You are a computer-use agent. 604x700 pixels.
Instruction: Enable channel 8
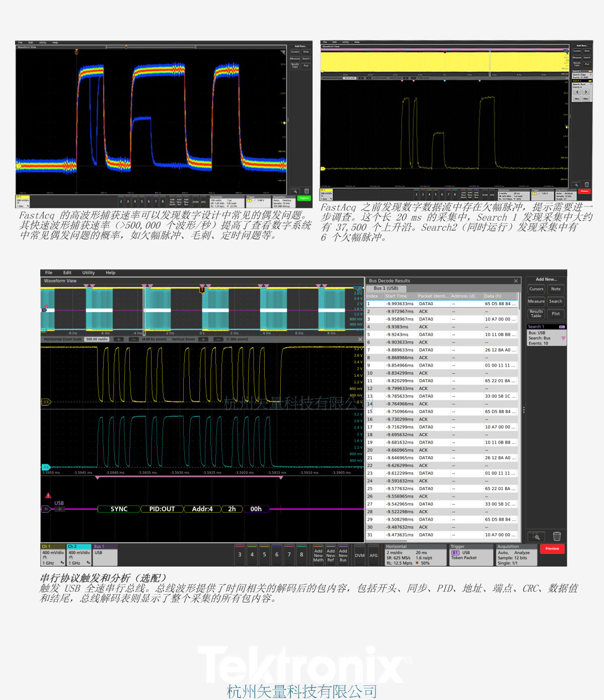click(x=301, y=555)
